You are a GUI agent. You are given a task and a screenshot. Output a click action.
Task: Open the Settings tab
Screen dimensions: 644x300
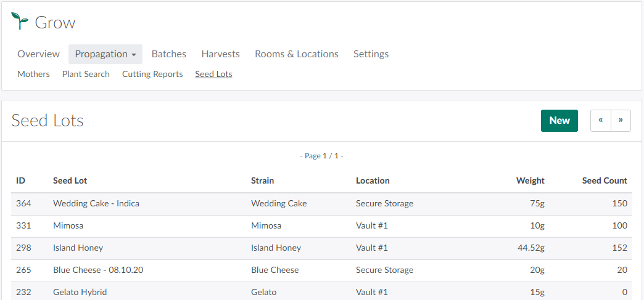(371, 54)
